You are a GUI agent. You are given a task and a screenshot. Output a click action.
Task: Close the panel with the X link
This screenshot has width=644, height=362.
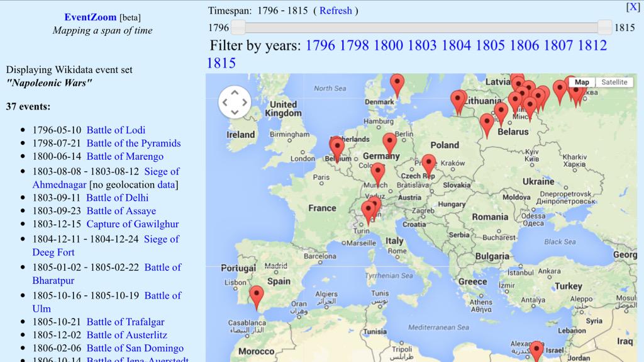[x=633, y=7]
